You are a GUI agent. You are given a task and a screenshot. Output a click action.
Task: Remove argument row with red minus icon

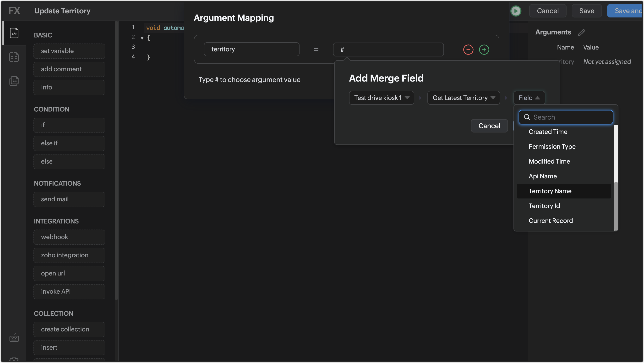tap(468, 49)
